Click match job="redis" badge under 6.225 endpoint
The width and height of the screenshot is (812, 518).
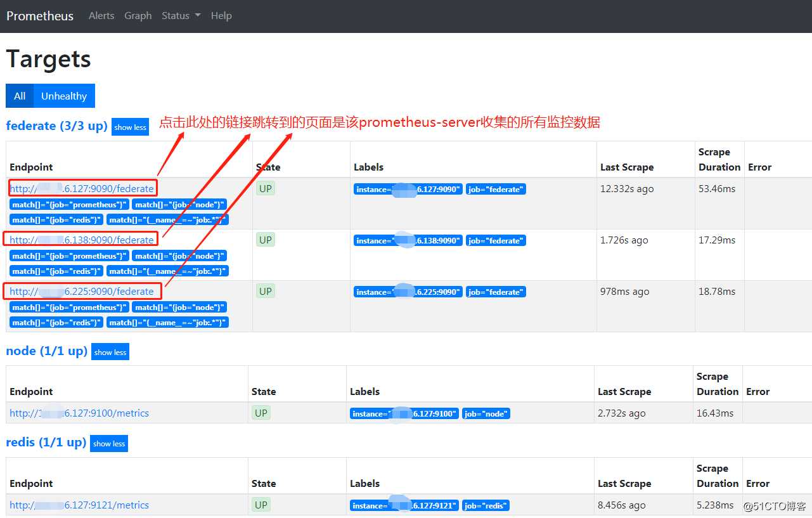(x=56, y=322)
